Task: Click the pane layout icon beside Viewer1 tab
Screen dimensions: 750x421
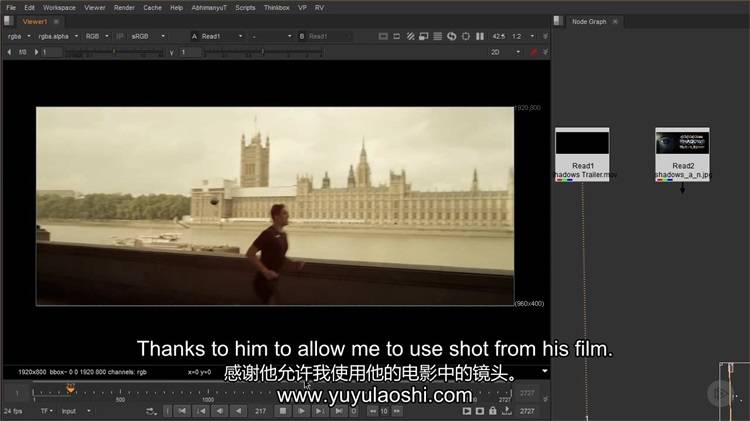Action: point(8,21)
